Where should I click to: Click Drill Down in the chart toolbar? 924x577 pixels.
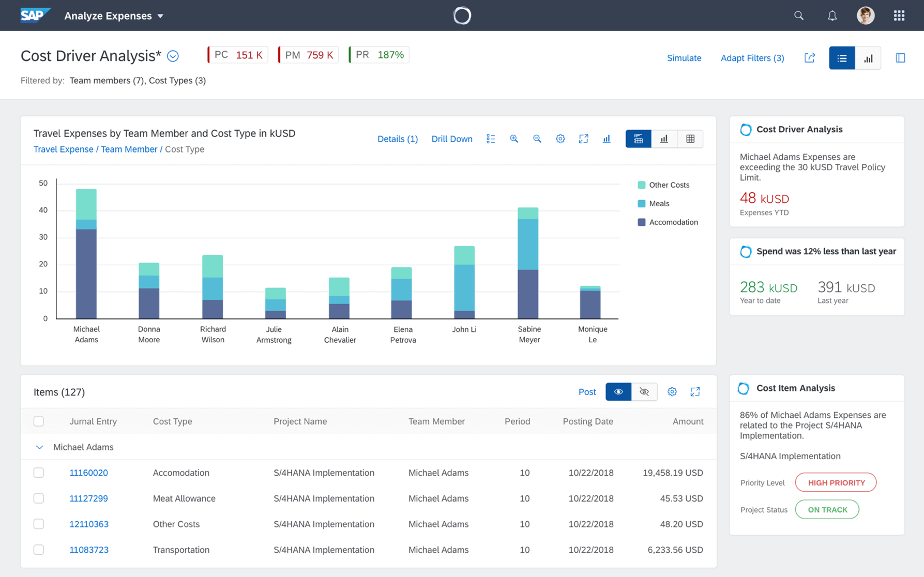pos(451,139)
